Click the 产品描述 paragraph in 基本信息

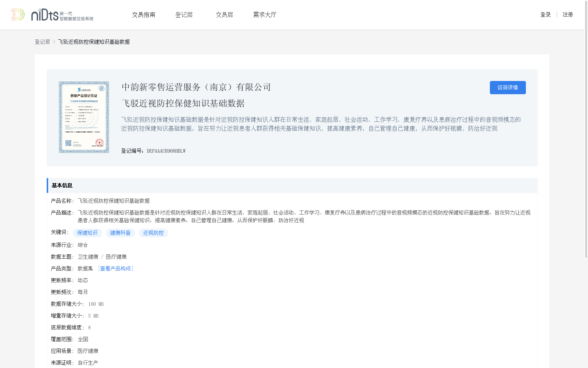[304, 216]
